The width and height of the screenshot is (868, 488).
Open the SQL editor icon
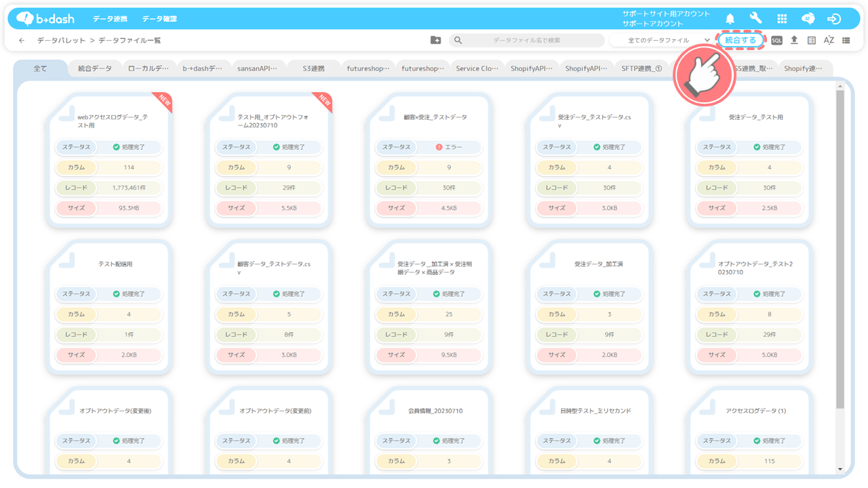point(776,41)
